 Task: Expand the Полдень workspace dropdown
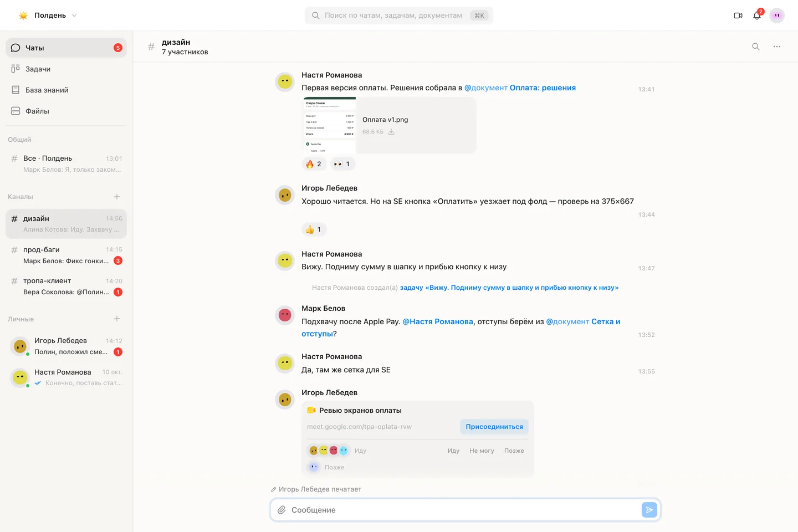click(48, 16)
